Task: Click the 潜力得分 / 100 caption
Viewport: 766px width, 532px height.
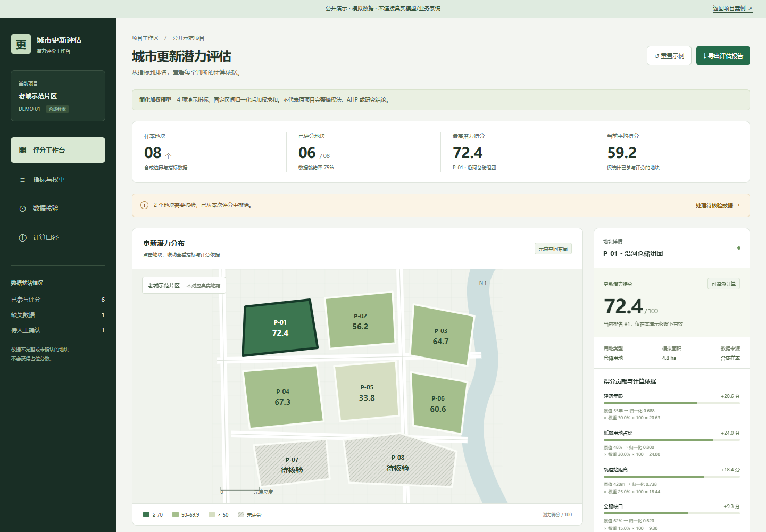Action: pyautogui.click(x=557, y=514)
